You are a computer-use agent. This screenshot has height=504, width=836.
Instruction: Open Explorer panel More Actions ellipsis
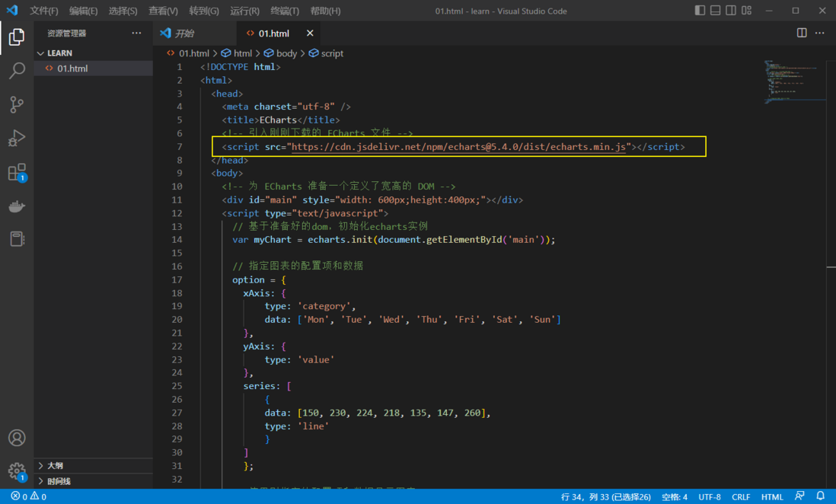click(136, 33)
